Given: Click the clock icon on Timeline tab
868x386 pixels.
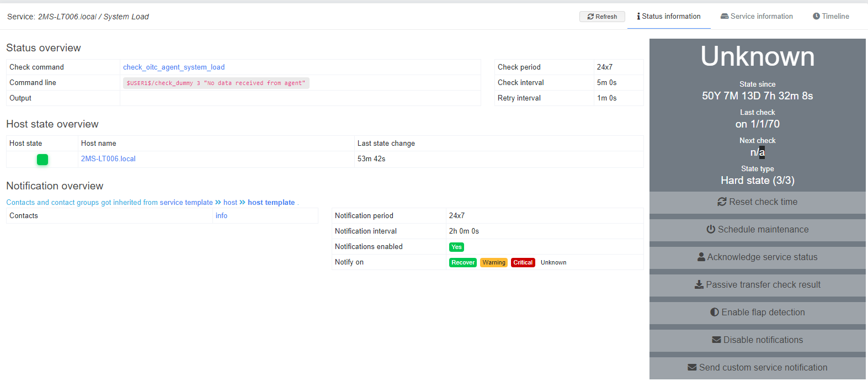Looking at the screenshot, I should pyautogui.click(x=816, y=17).
